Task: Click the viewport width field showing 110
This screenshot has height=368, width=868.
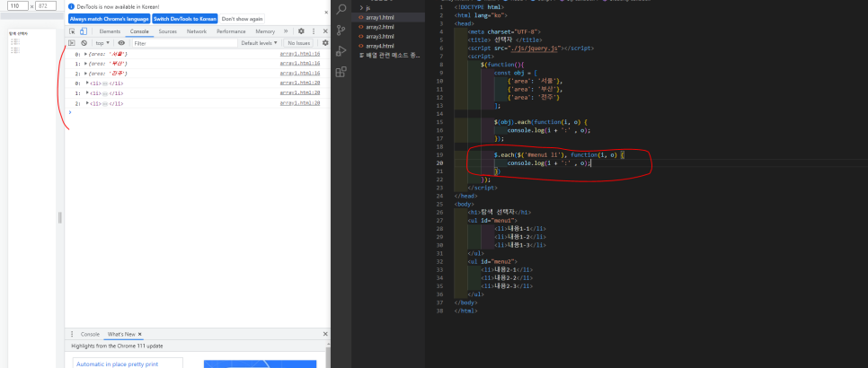Action: [x=18, y=6]
